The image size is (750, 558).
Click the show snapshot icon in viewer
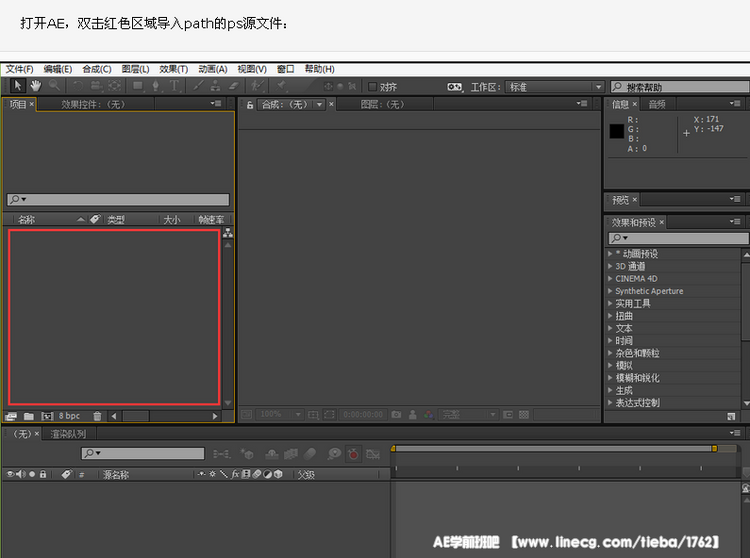click(412, 415)
